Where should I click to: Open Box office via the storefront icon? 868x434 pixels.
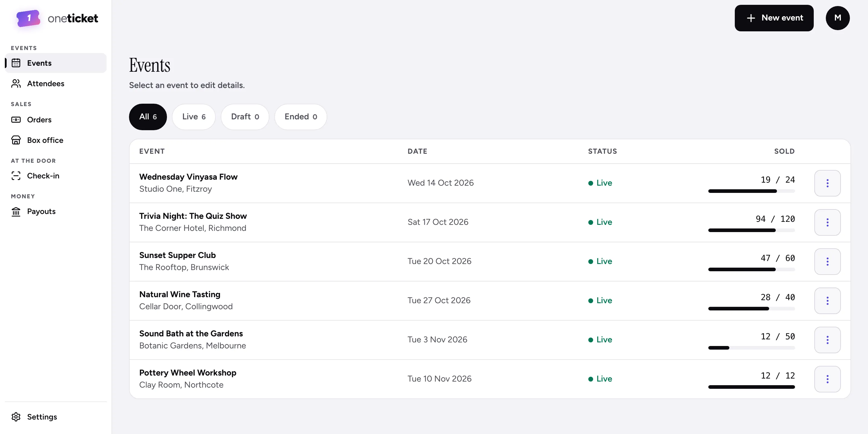pos(16,140)
